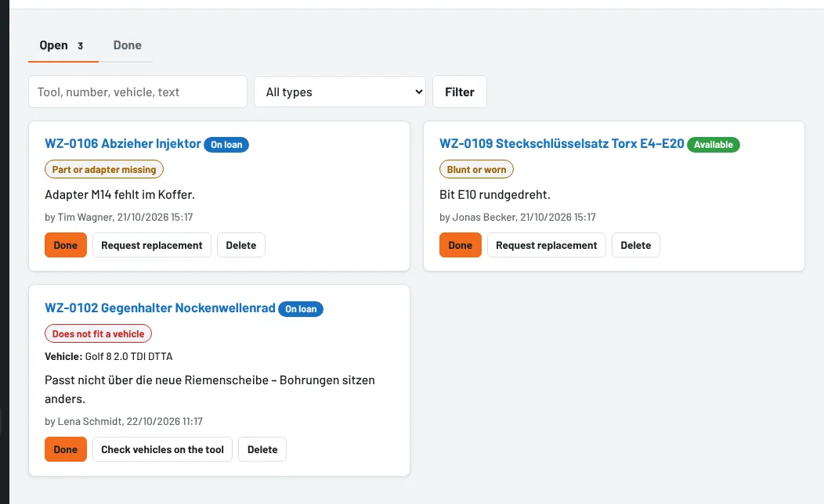The image size is (824, 504).
Task: Mark the WZ-0102 report as Done
Action: coord(66,449)
